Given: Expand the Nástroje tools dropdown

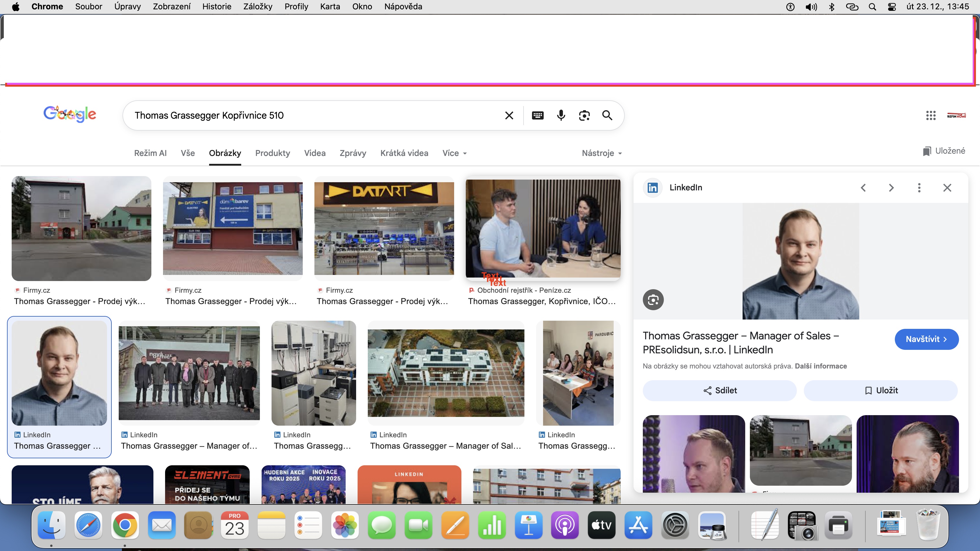Looking at the screenshot, I should pyautogui.click(x=601, y=153).
